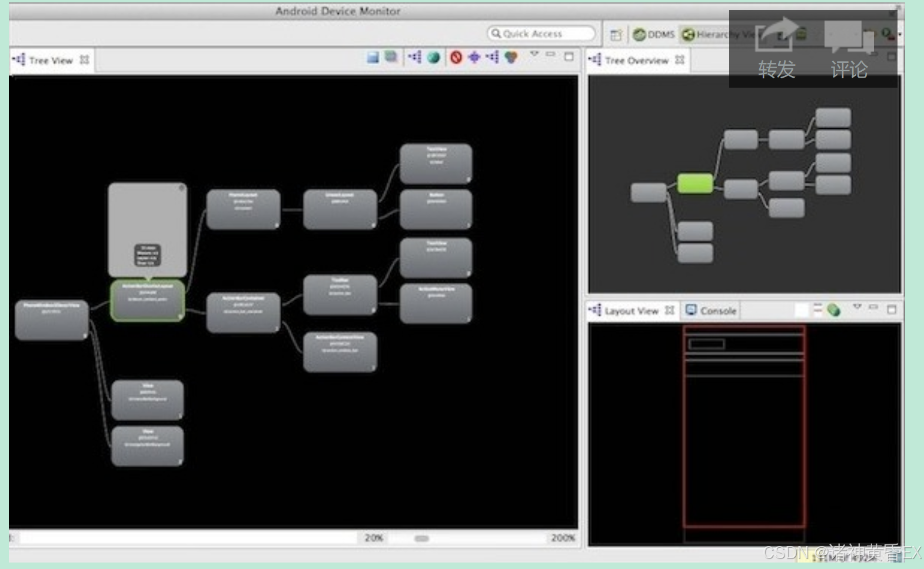Click the 转发 share overlay button
This screenshot has height=569, width=924.
(777, 50)
